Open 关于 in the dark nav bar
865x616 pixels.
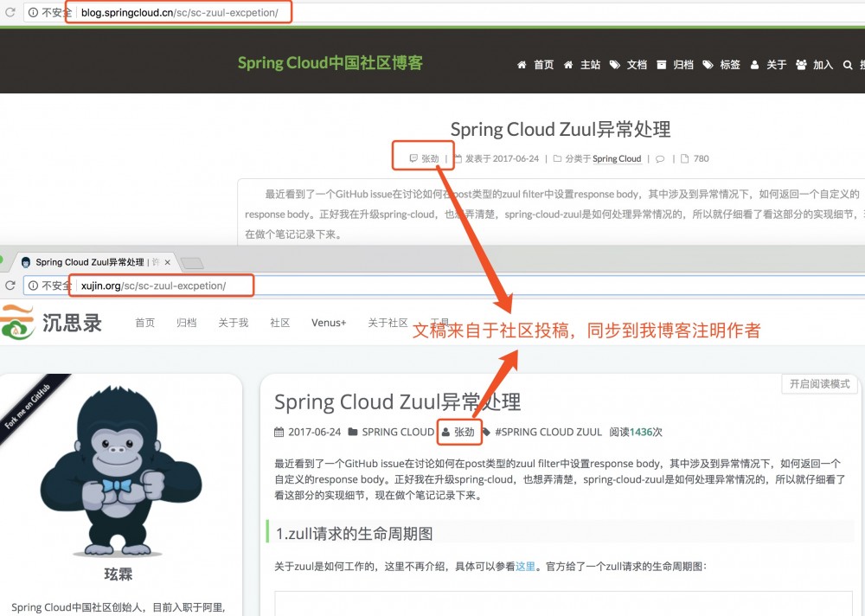tap(776, 65)
